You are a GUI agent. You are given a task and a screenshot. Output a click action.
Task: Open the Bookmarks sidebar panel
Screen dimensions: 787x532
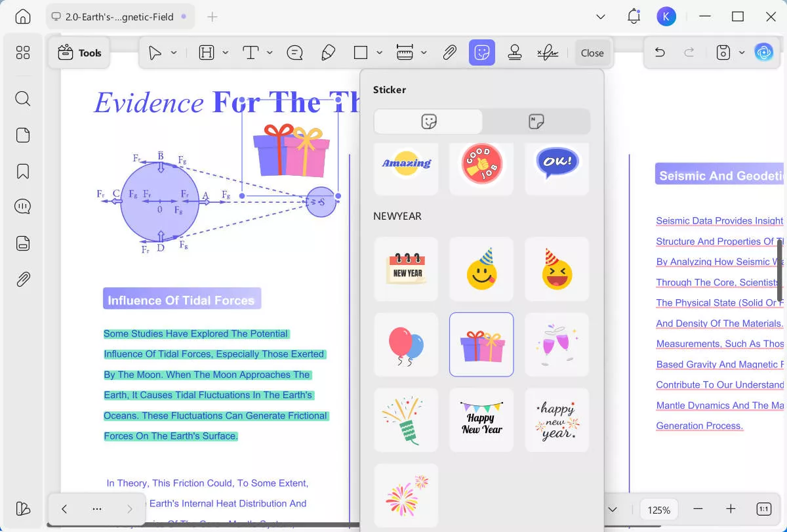[22, 171]
